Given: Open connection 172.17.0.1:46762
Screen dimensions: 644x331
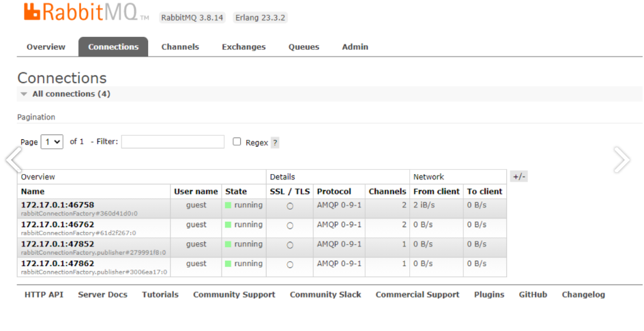Looking at the screenshot, I should point(57,225).
